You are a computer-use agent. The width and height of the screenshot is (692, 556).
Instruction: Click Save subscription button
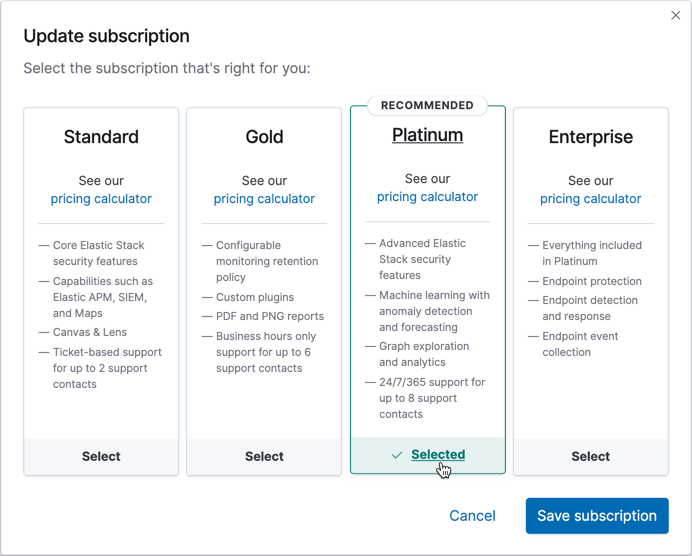597,516
